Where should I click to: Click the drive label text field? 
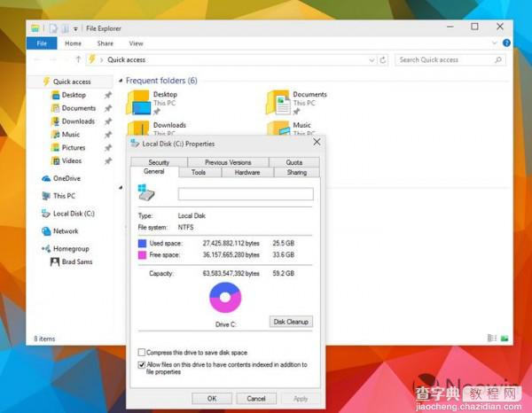(x=246, y=194)
